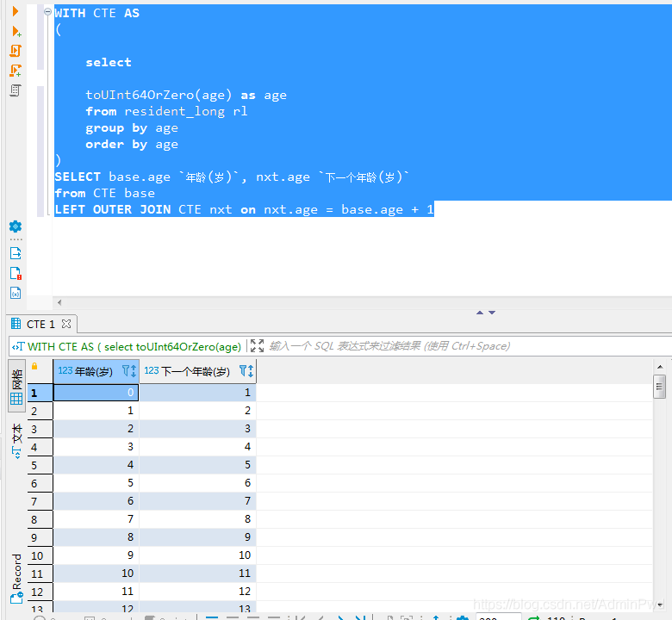Select row header 7

point(40,501)
